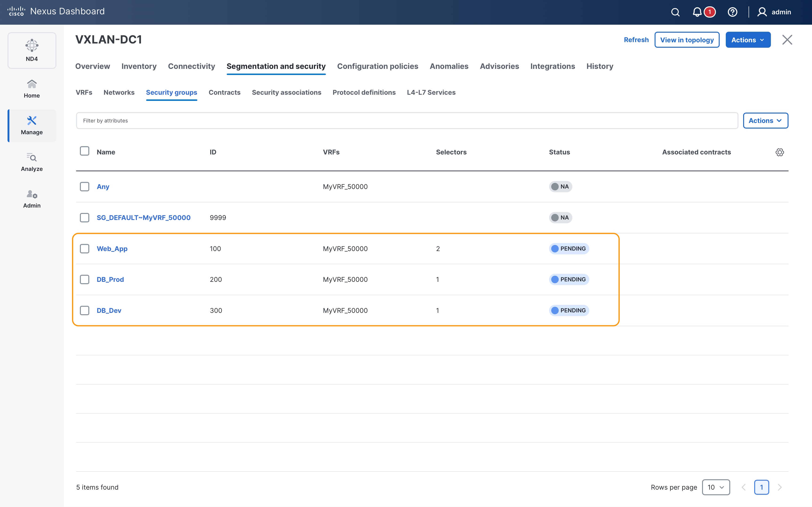Check the DB_Prod row checkbox
This screenshot has height=507, width=812.
84,279
